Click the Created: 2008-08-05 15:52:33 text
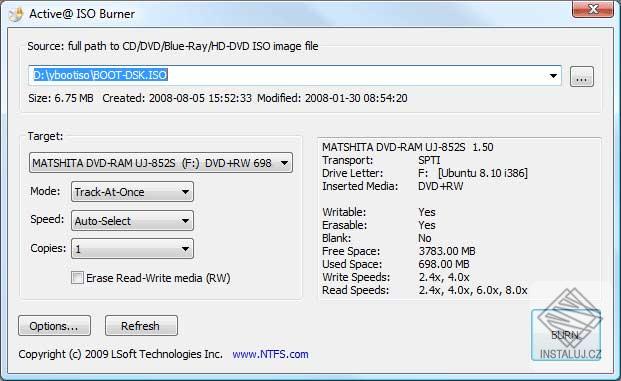The image size is (621, 381). coord(177,98)
